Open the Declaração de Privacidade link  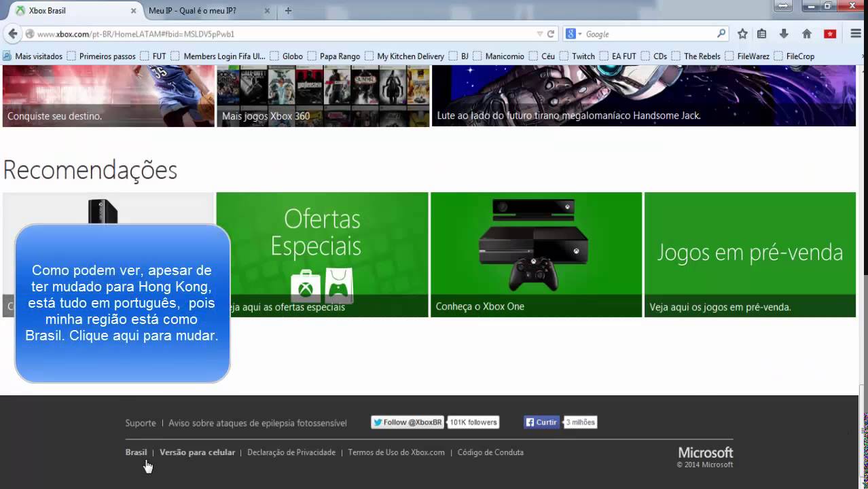tap(291, 452)
